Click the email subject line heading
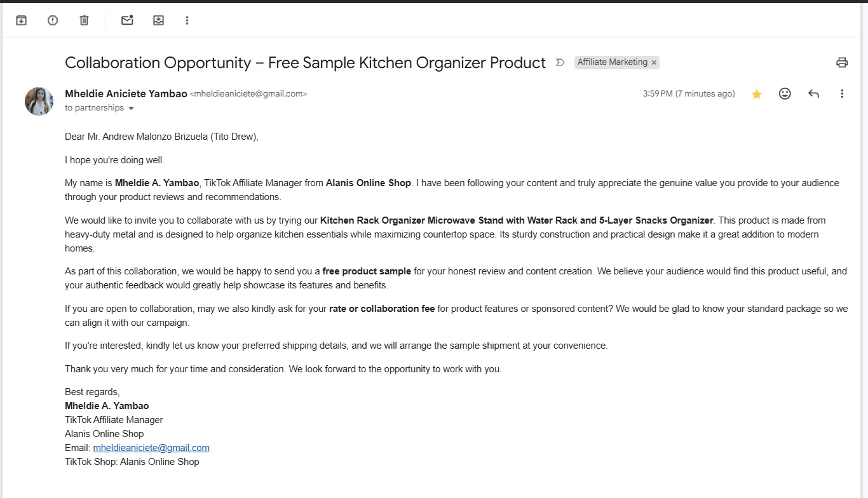868x498 pixels. pos(305,62)
